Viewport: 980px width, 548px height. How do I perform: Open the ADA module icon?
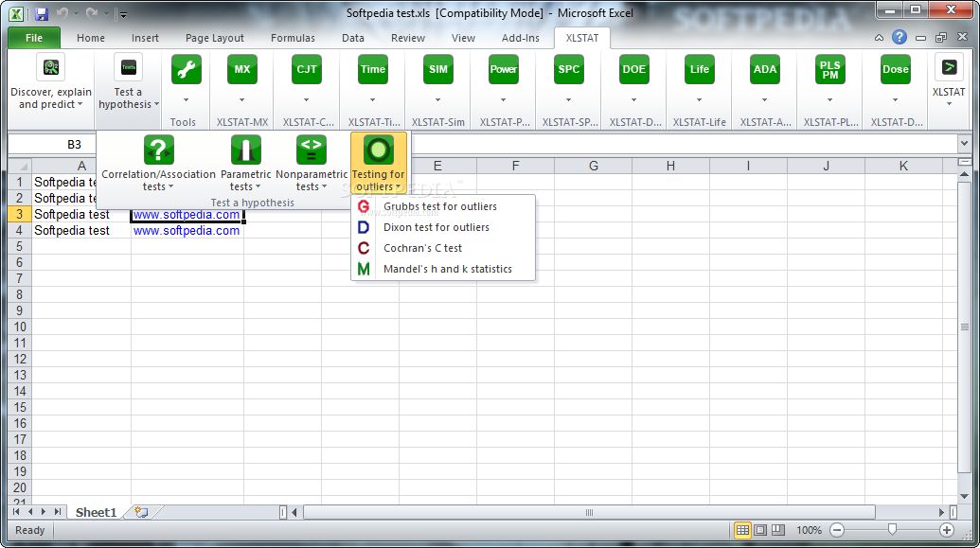coord(764,69)
